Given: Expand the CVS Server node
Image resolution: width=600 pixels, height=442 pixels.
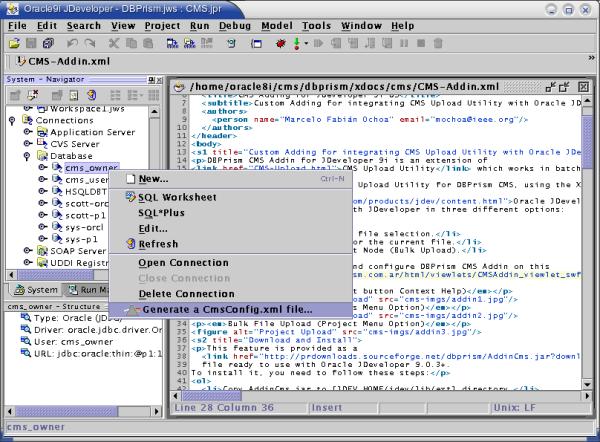Looking at the screenshot, I should click(x=28, y=144).
